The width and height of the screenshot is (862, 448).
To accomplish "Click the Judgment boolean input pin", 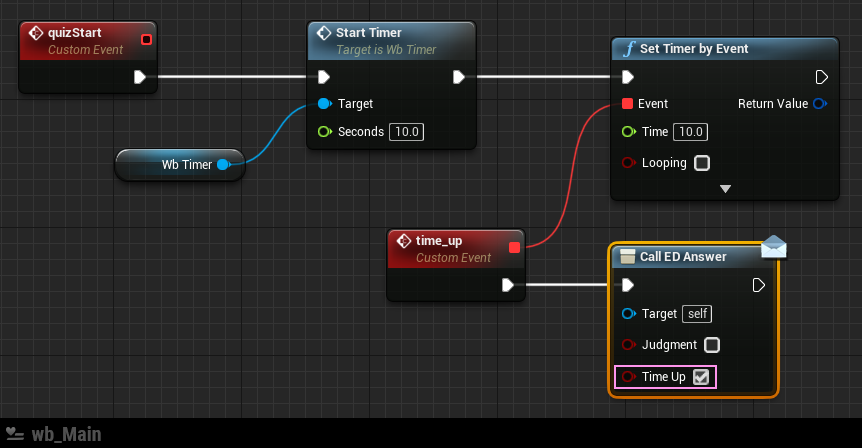I will [628, 345].
